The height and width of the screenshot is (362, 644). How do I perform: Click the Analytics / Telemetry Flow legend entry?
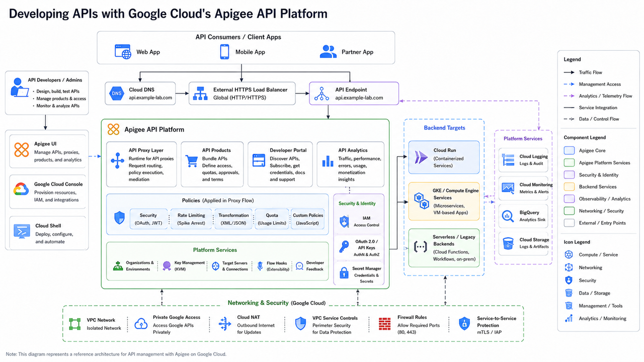[598, 96]
